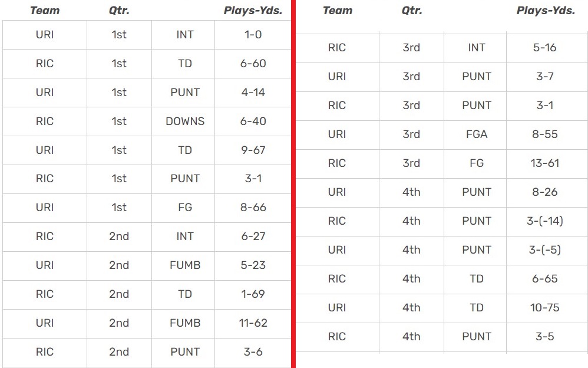The height and width of the screenshot is (368, 588).
Task: Select the 11-62 fumble drive cell
Action: [253, 323]
